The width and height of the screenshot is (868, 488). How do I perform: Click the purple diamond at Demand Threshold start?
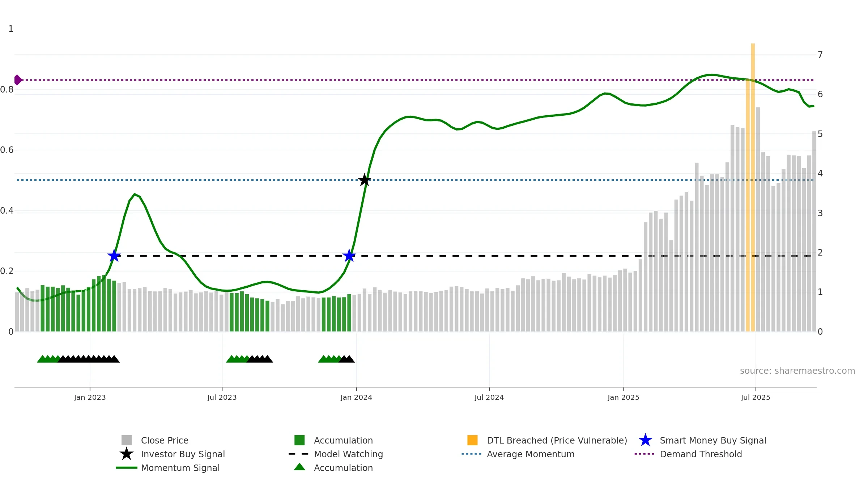click(18, 80)
